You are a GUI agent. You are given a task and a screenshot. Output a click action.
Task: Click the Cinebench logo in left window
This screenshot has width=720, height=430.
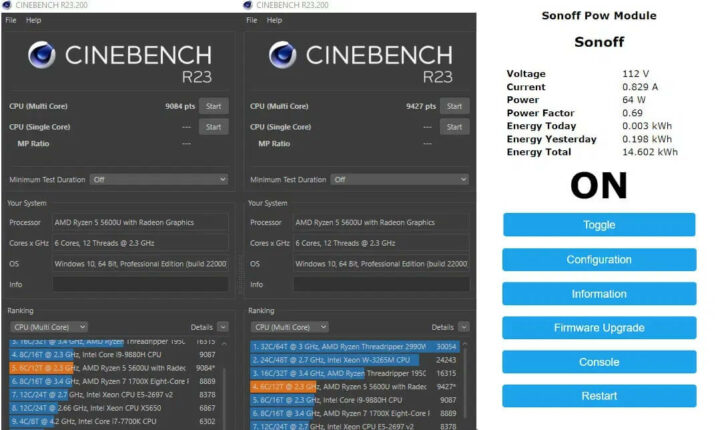click(x=42, y=55)
